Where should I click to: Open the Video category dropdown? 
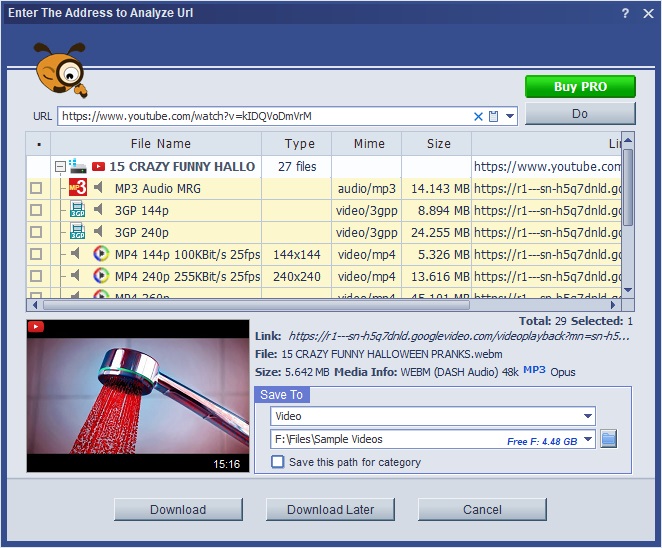[587, 416]
